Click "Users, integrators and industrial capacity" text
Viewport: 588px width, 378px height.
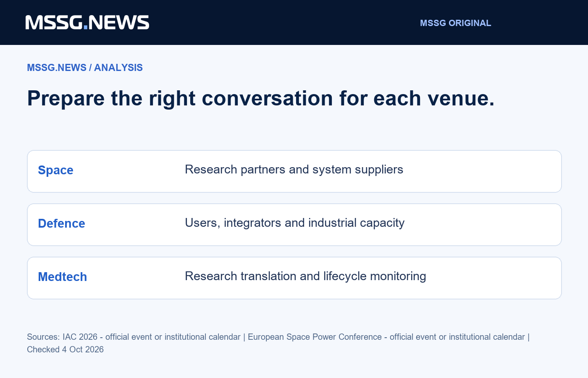point(295,223)
